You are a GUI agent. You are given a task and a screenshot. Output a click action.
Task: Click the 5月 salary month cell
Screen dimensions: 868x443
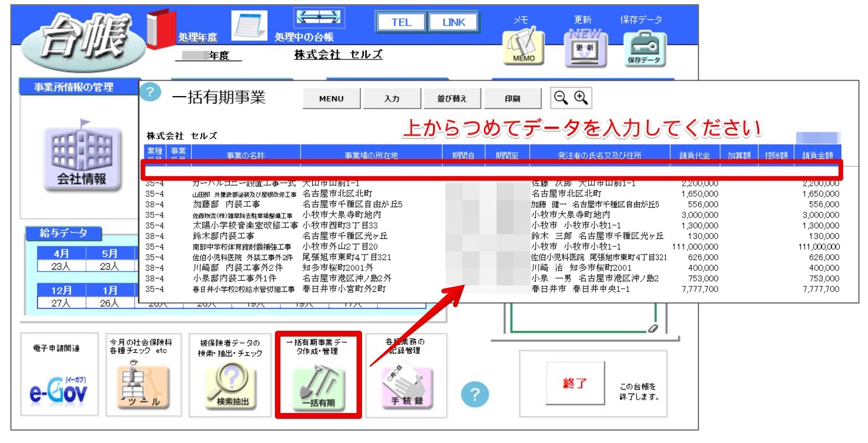pyautogui.click(x=110, y=253)
